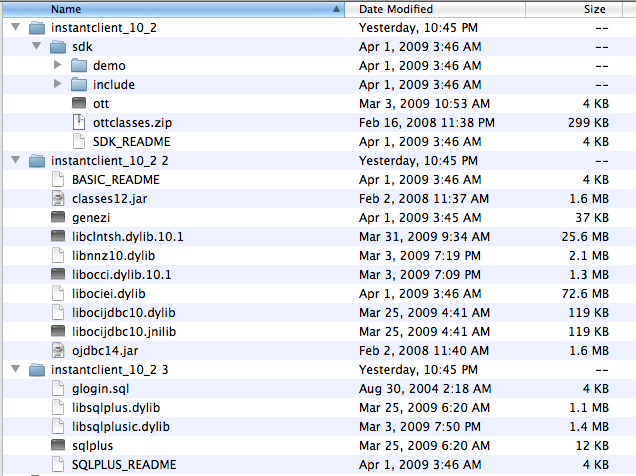Click the sqlplus executable icon
The image size is (636, 476).
pos(59,445)
